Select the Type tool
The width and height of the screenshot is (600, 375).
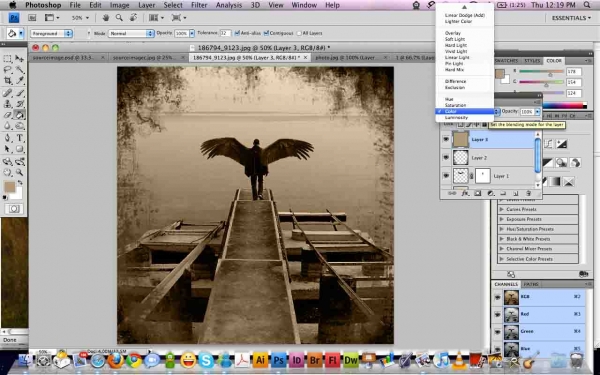(x=20, y=138)
